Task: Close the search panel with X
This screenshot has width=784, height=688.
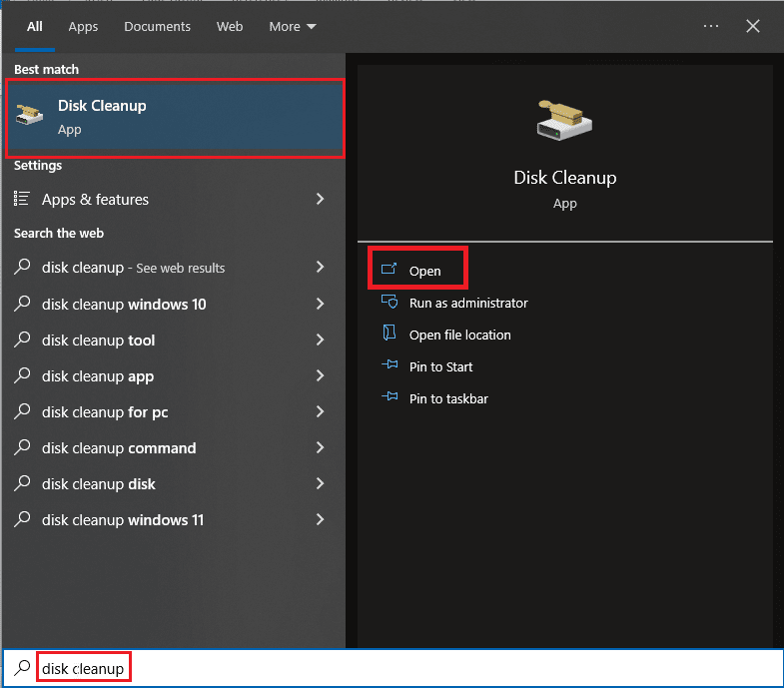Action: [x=752, y=26]
